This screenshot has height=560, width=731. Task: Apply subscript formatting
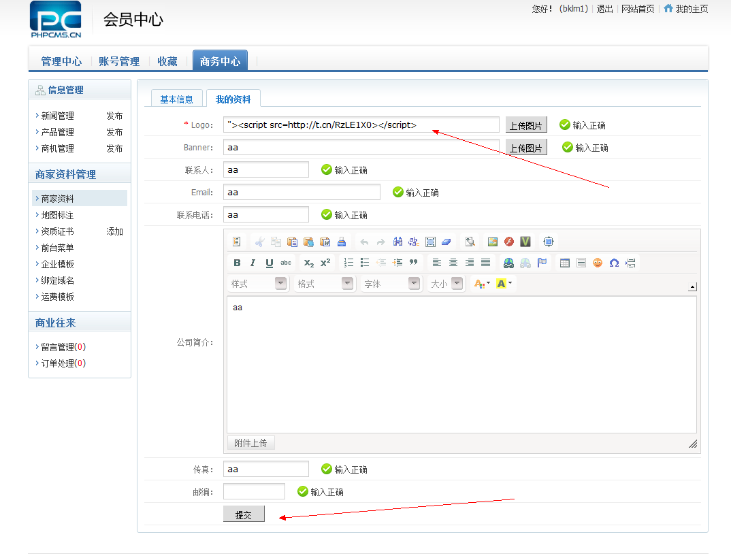308,263
